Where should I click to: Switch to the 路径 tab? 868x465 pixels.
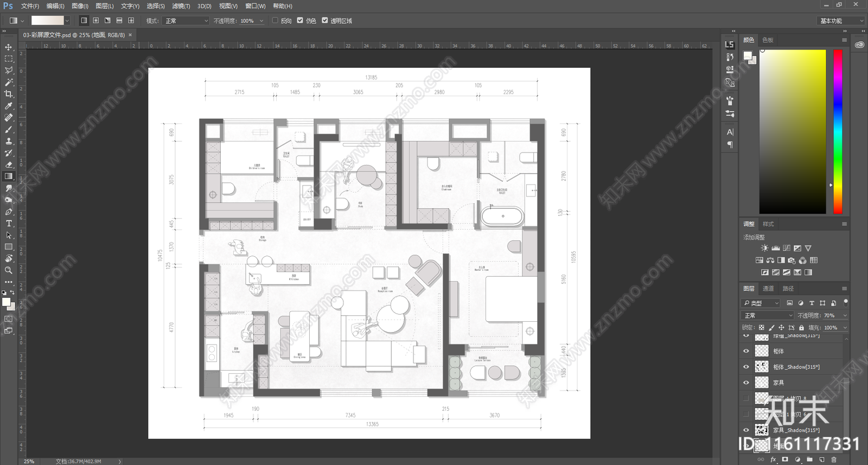pyautogui.click(x=788, y=289)
